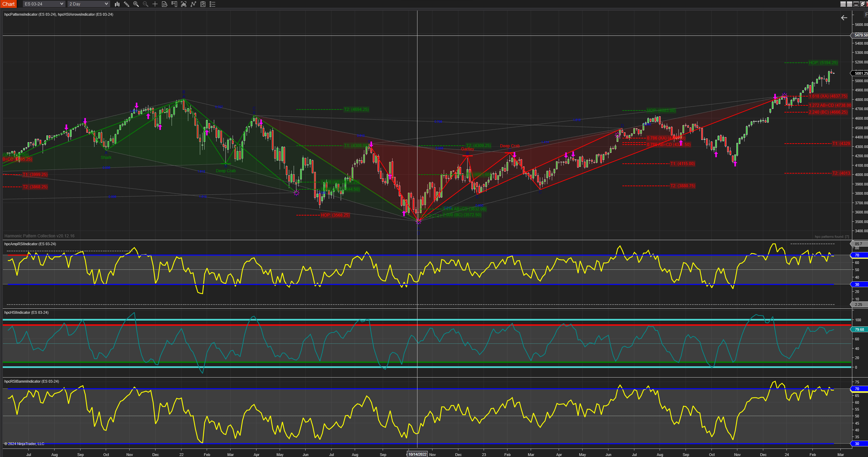Open the Properties list icon
868x457 pixels.
pyautogui.click(x=212, y=4)
